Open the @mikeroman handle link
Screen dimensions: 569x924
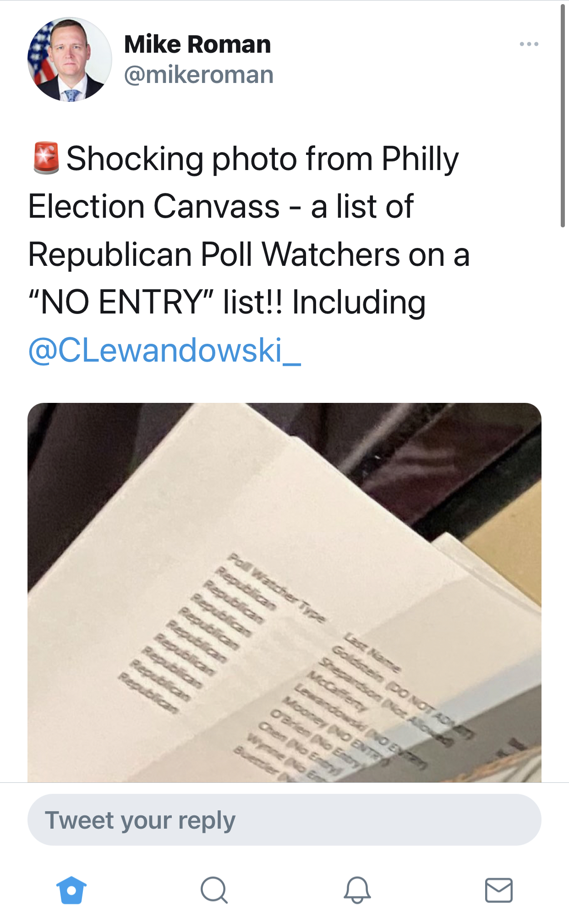(x=198, y=75)
